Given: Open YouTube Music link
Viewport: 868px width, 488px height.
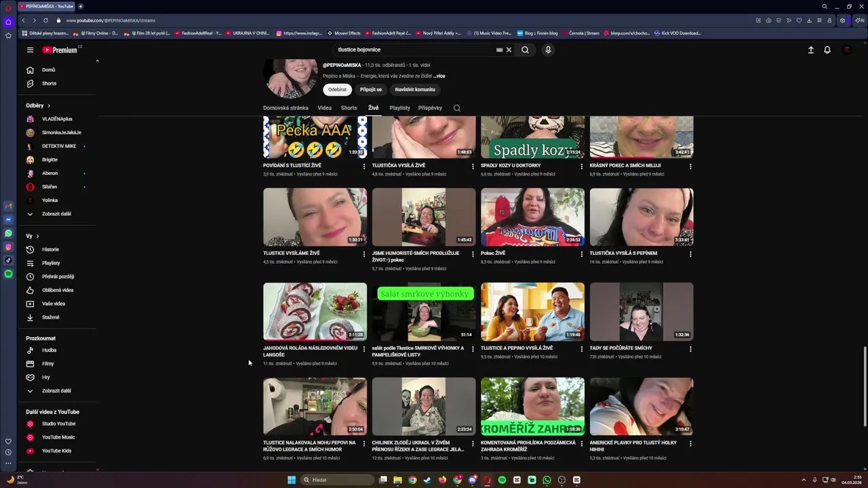Looking at the screenshot, I should point(58,437).
